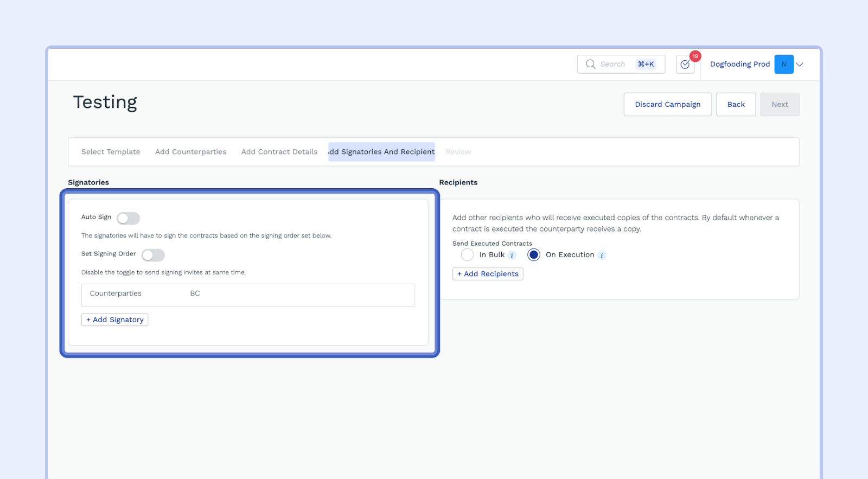Click the red 19 notification badge
This screenshot has height=479, width=868.
[x=695, y=56]
